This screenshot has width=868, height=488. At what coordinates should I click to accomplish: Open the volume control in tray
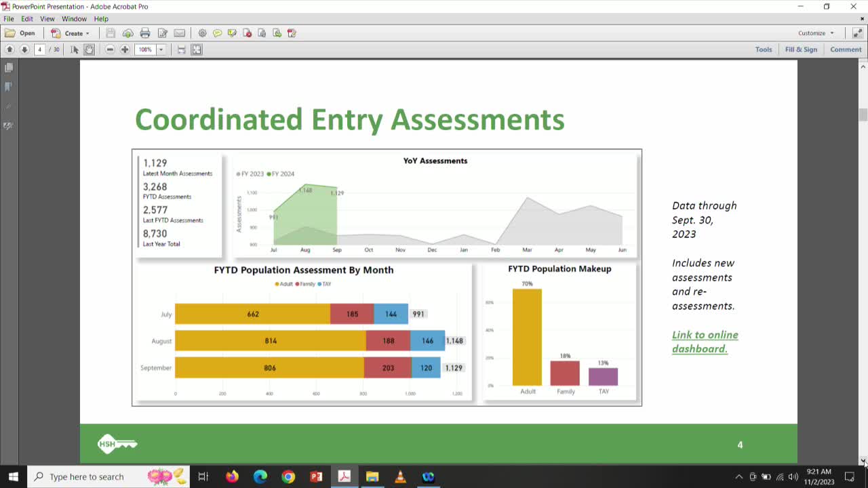pos(793,476)
